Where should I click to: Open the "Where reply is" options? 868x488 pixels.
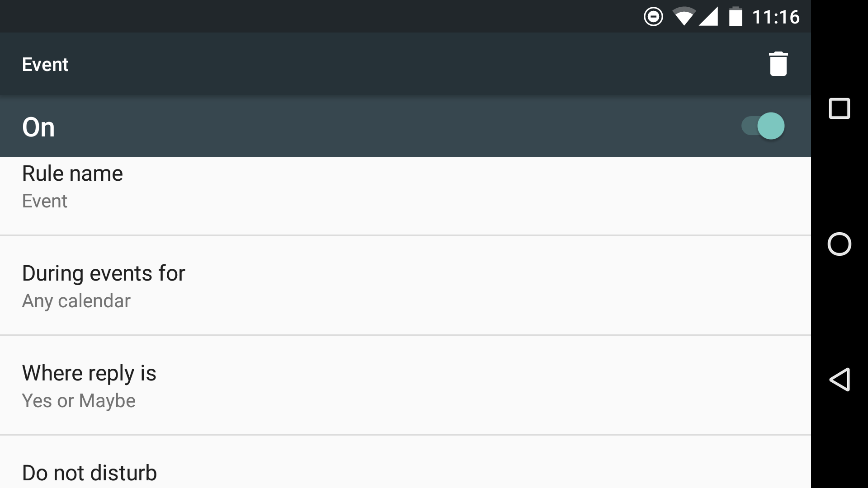pos(89,373)
